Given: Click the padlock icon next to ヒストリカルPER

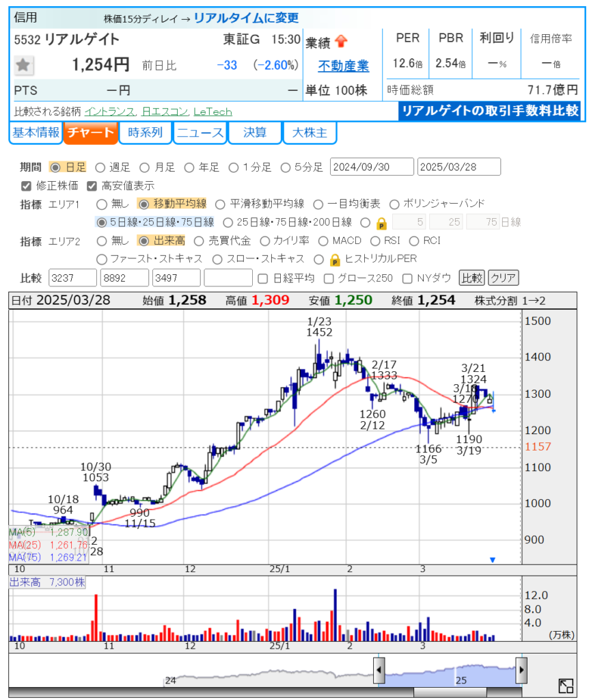Looking at the screenshot, I should [335, 259].
